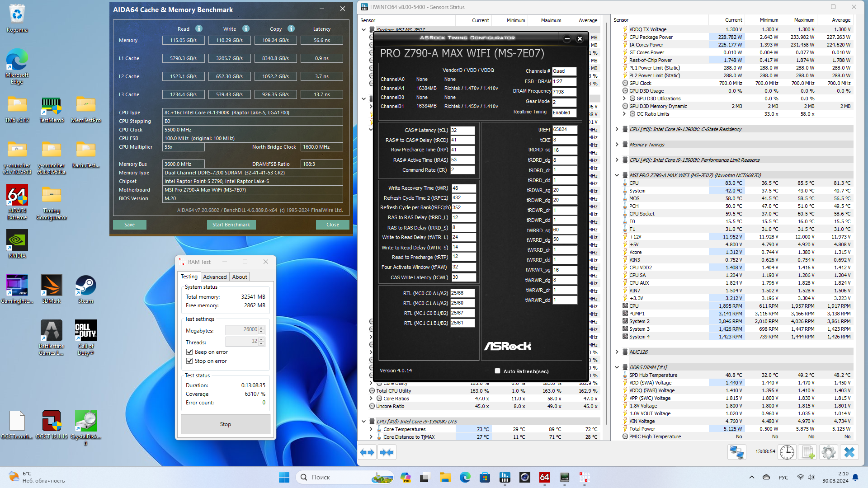Expand the Core Temperatures row
Viewport: 868px width, 488px height.
(x=371, y=429)
